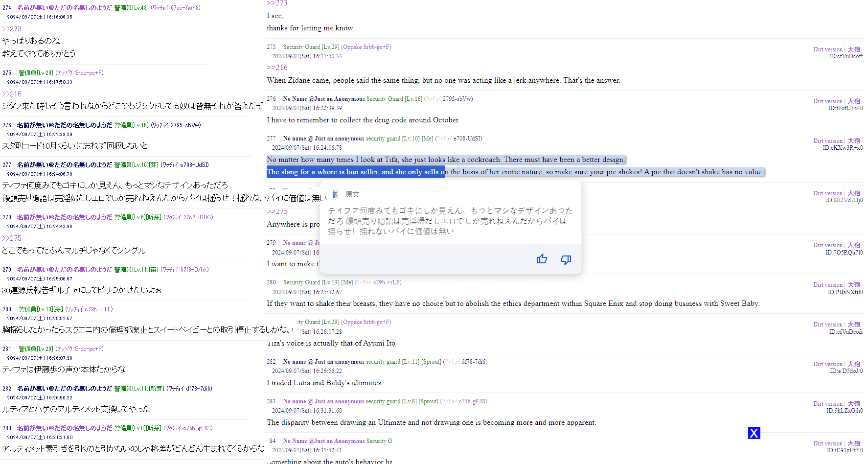Open Dirt version link above ID:8E2Vd7Dj0

coord(828,193)
